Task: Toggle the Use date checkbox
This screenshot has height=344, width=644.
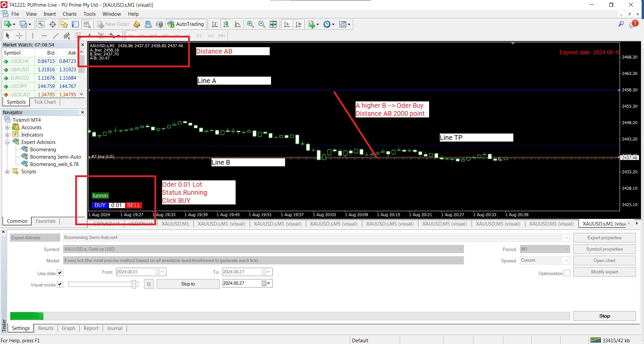Action: 60,273
